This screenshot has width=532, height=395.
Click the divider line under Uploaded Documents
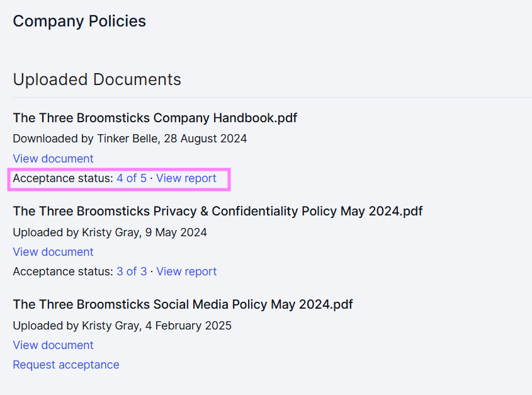[x=272, y=98]
